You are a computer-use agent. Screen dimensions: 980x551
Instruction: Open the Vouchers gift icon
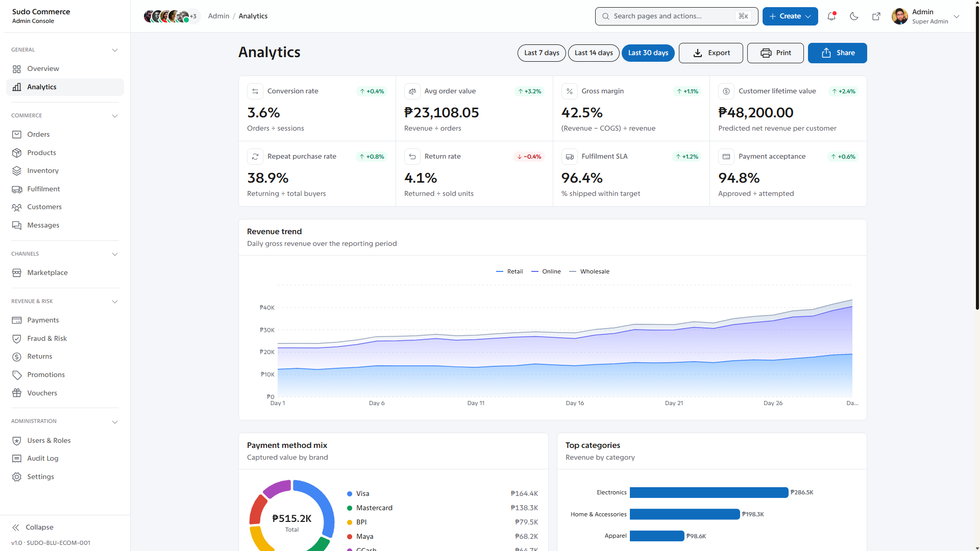[17, 393]
